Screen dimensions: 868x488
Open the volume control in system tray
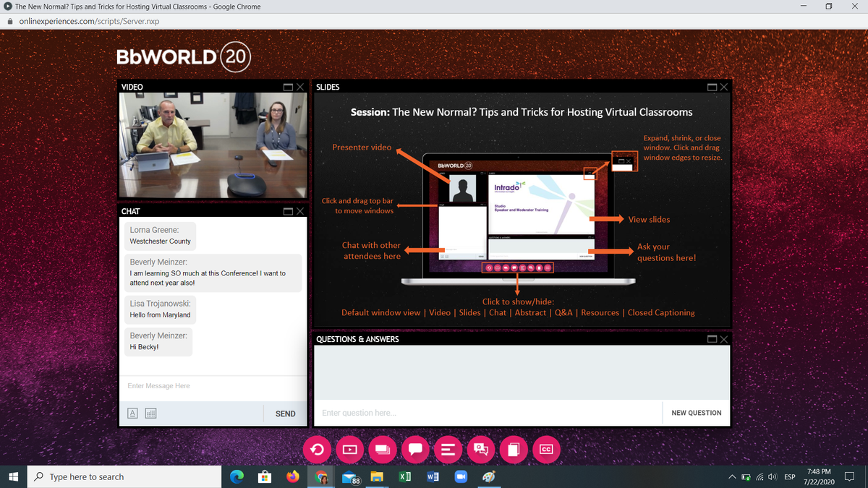point(773,477)
